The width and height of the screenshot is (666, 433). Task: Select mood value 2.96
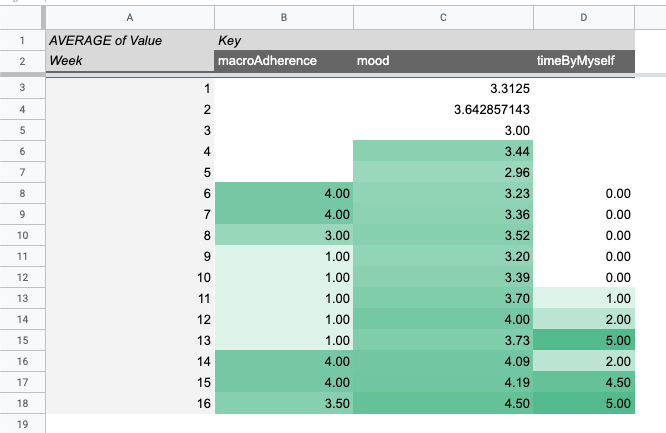(x=443, y=172)
